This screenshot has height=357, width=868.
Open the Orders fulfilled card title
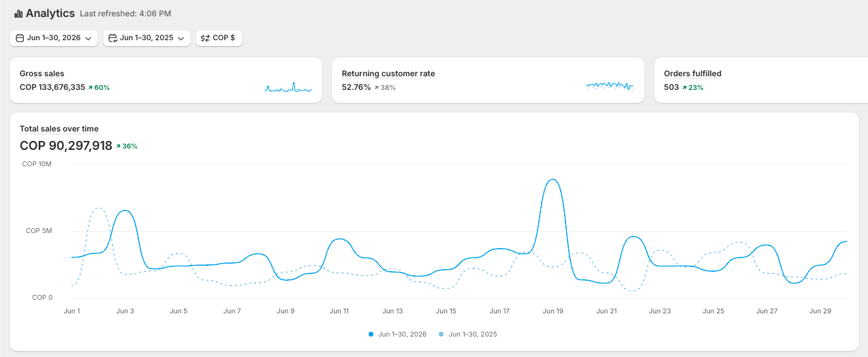pyautogui.click(x=692, y=74)
